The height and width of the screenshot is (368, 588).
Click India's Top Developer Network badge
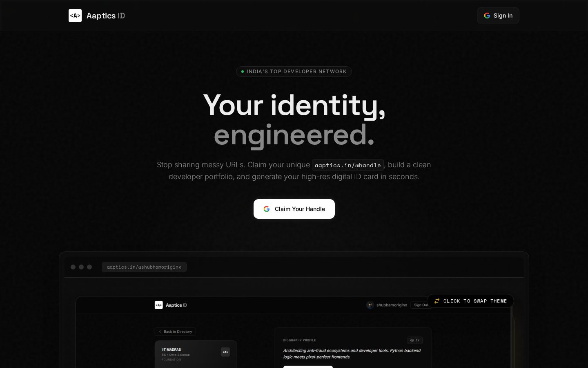click(x=294, y=72)
